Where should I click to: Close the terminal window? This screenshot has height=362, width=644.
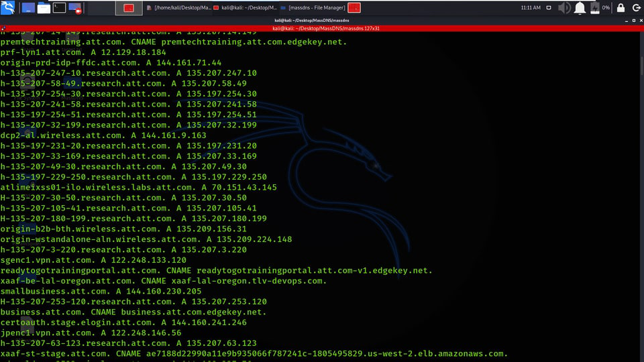point(641,20)
